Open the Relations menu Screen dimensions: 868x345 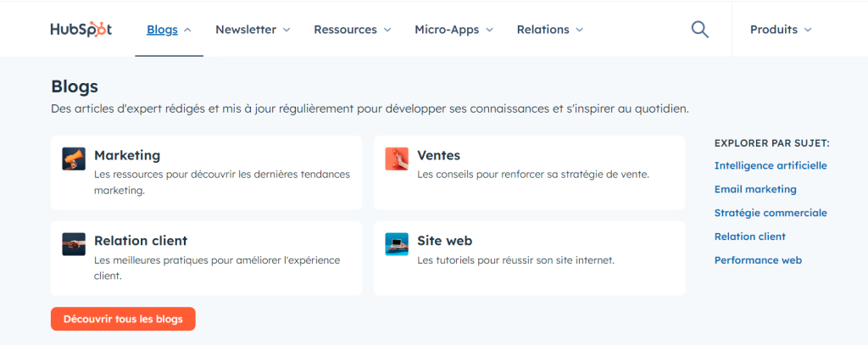550,30
